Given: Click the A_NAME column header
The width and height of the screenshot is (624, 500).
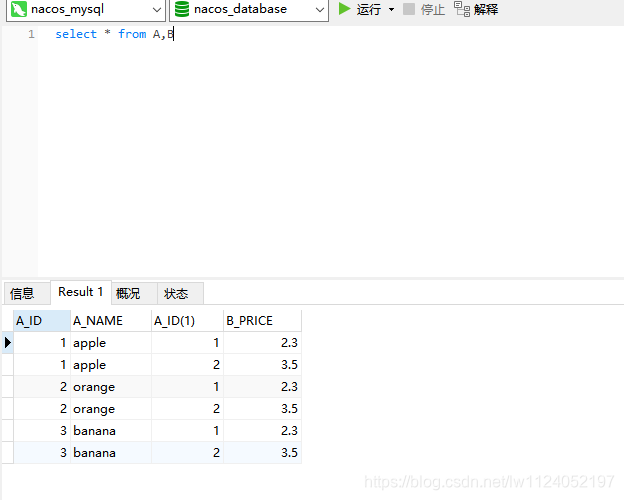Looking at the screenshot, I should (111, 321).
